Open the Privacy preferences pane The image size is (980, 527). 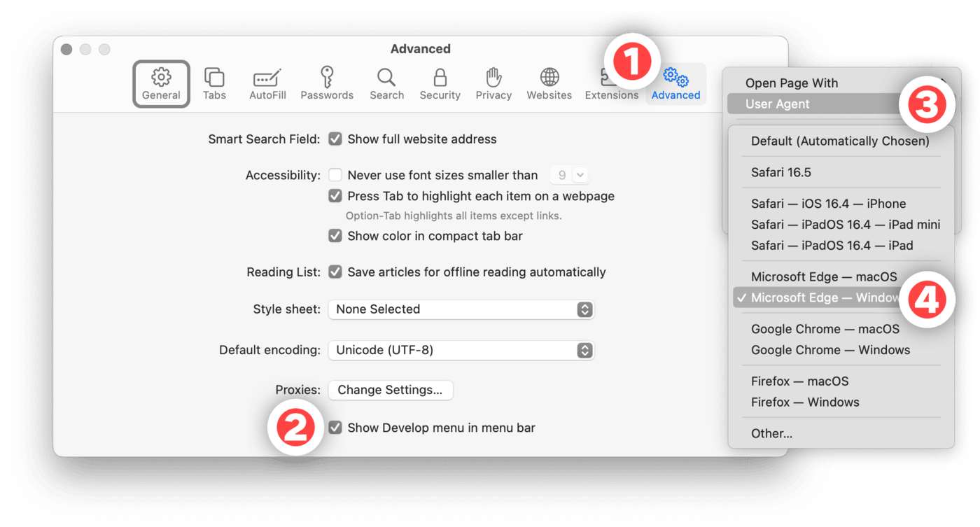point(493,84)
